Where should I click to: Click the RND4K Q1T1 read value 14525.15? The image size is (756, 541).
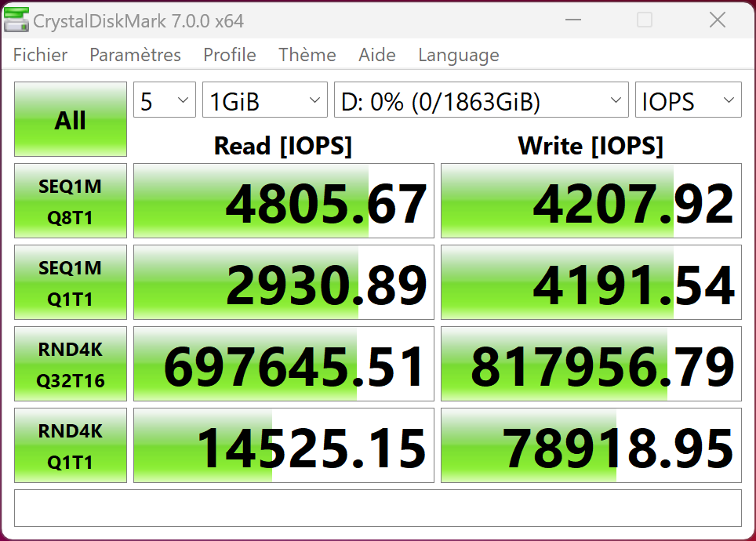click(284, 445)
